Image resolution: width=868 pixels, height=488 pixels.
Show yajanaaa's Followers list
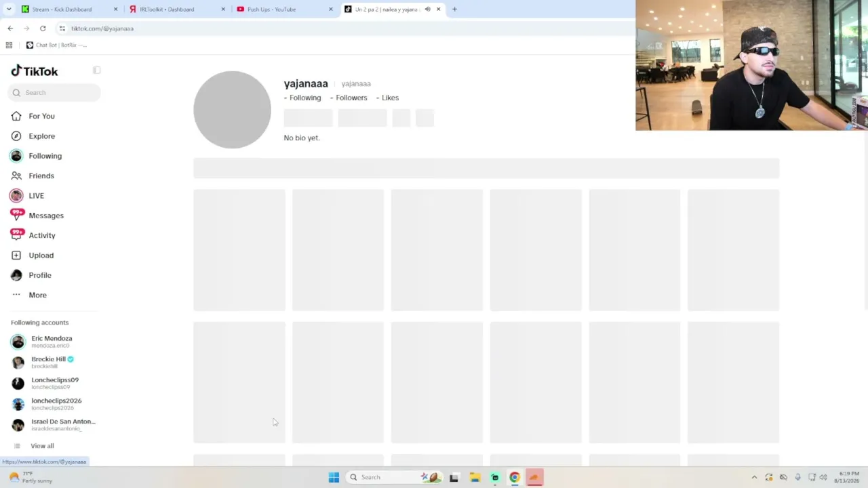click(x=349, y=98)
